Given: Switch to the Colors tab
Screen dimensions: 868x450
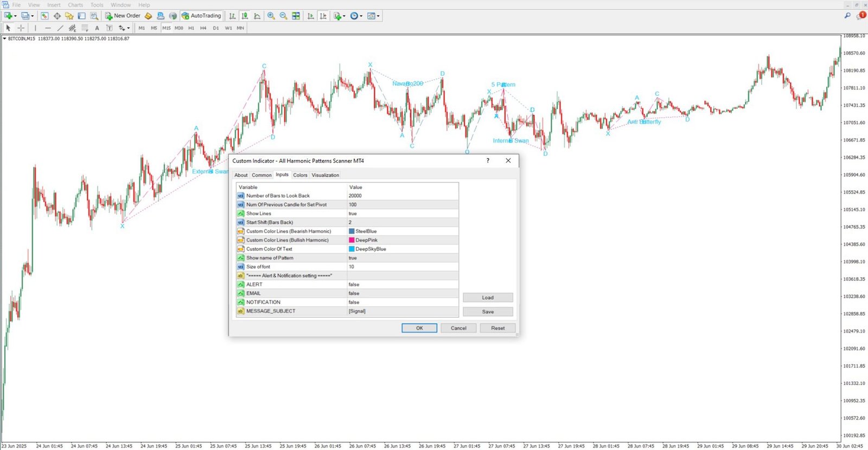Looking at the screenshot, I should pos(300,175).
